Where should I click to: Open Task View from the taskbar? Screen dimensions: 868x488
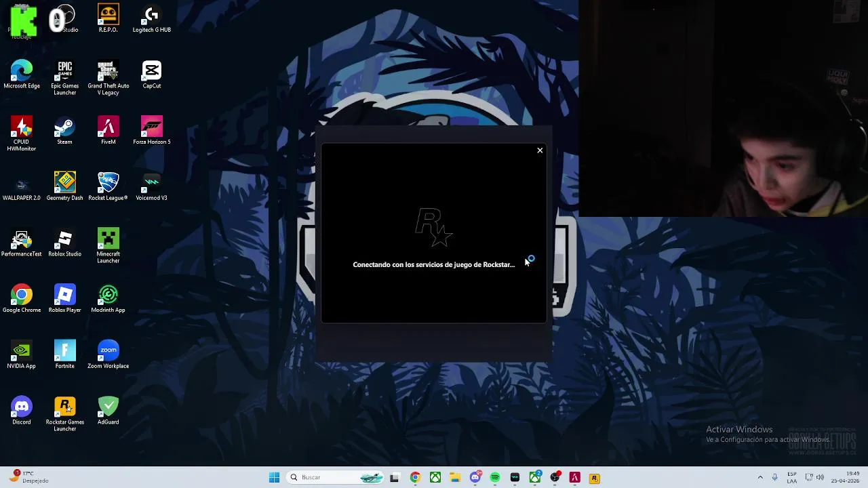click(395, 478)
